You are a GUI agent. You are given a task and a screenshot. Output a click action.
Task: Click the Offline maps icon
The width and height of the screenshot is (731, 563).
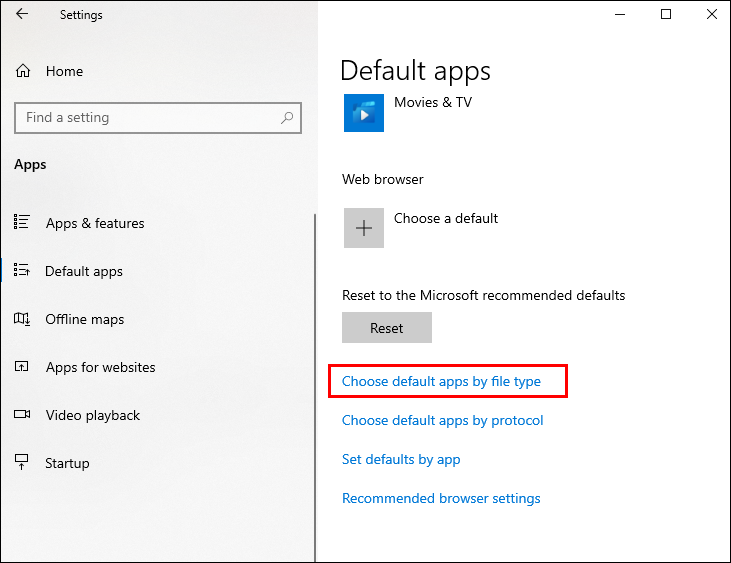coord(22,319)
